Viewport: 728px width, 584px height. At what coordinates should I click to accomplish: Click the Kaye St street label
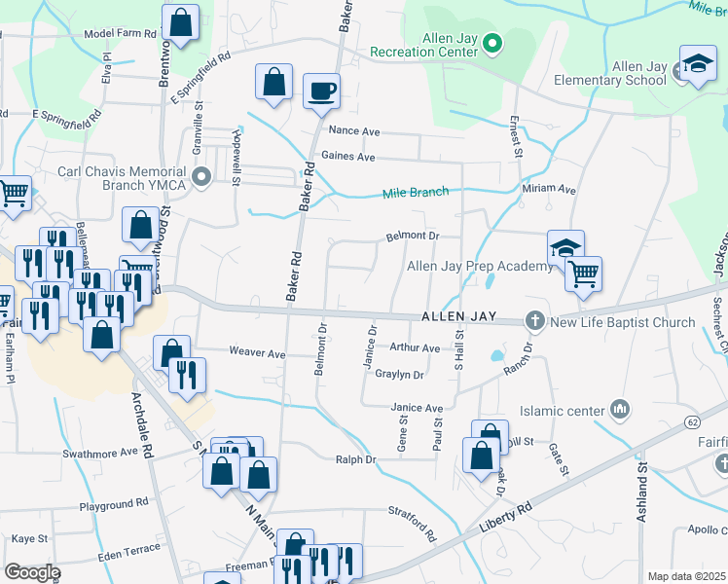(x=29, y=538)
